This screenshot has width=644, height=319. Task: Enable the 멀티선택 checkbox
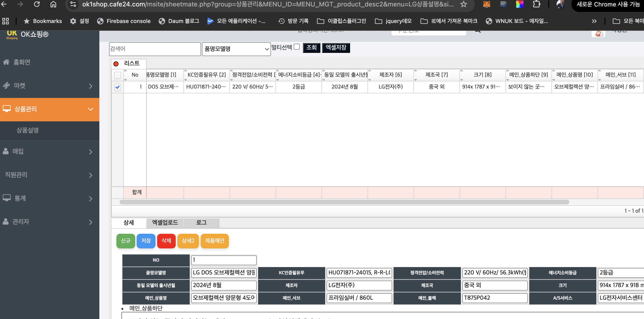coord(297,47)
